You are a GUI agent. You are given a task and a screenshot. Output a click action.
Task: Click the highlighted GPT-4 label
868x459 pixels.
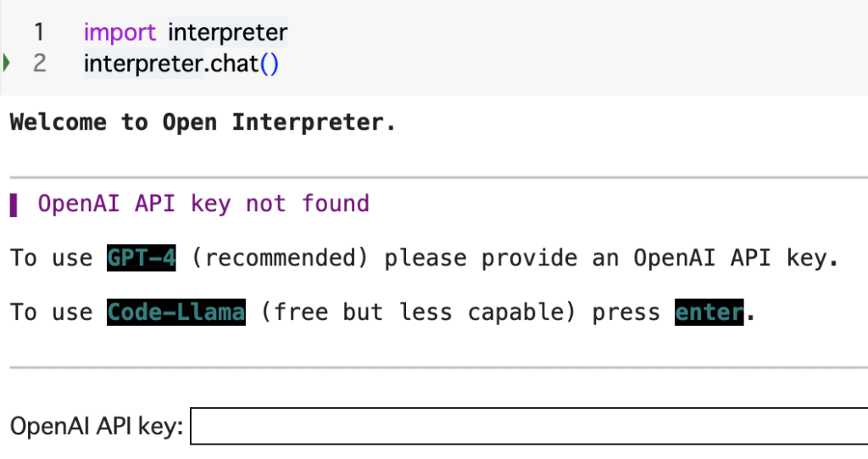click(142, 258)
